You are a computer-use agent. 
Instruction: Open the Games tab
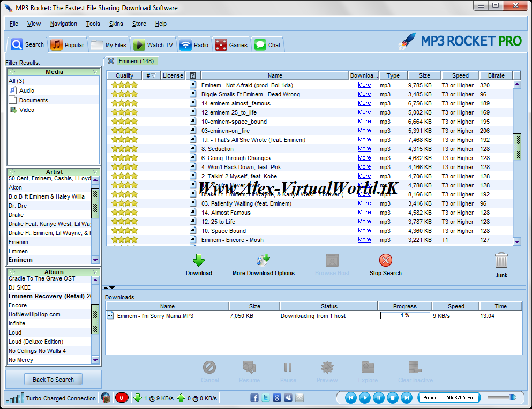click(x=231, y=45)
